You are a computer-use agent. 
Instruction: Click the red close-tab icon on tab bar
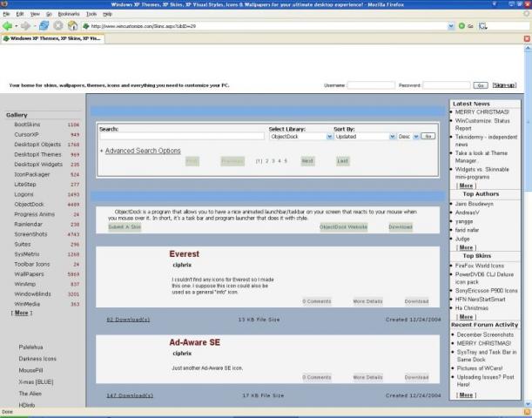527,38
